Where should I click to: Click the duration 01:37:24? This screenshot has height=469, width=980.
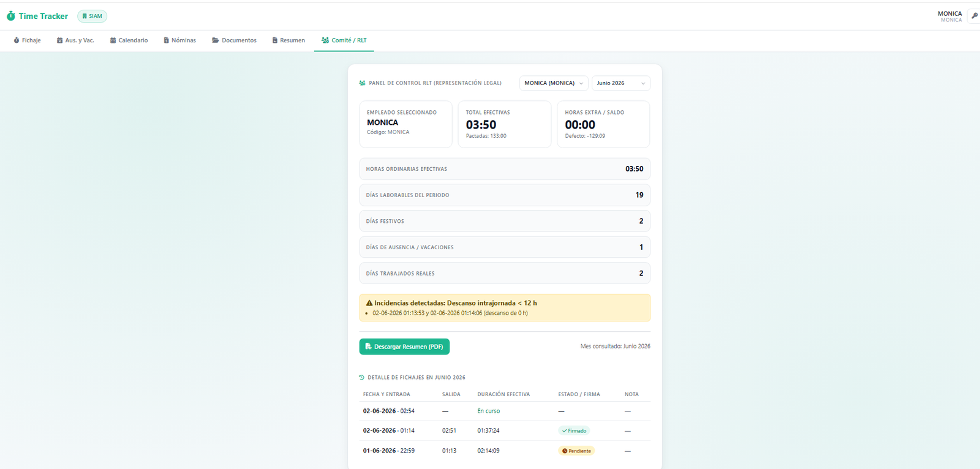488,431
